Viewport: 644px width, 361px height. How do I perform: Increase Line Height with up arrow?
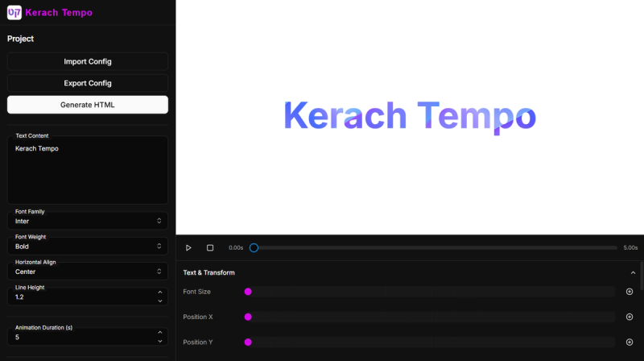point(159,293)
